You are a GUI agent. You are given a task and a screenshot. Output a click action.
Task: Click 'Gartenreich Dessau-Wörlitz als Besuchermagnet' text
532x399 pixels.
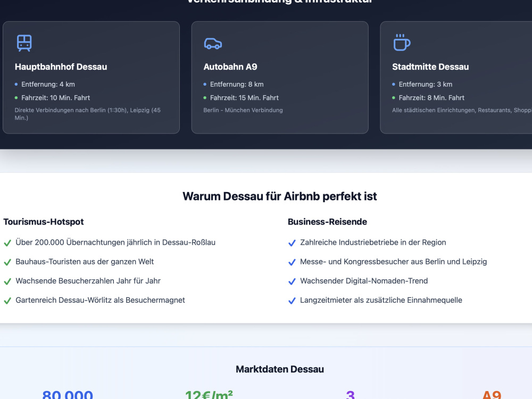100,300
